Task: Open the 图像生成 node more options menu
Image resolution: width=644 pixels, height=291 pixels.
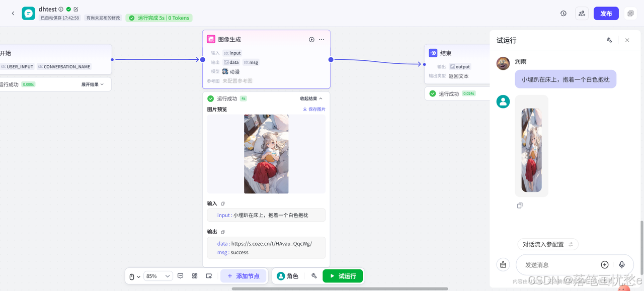Action: [321, 39]
